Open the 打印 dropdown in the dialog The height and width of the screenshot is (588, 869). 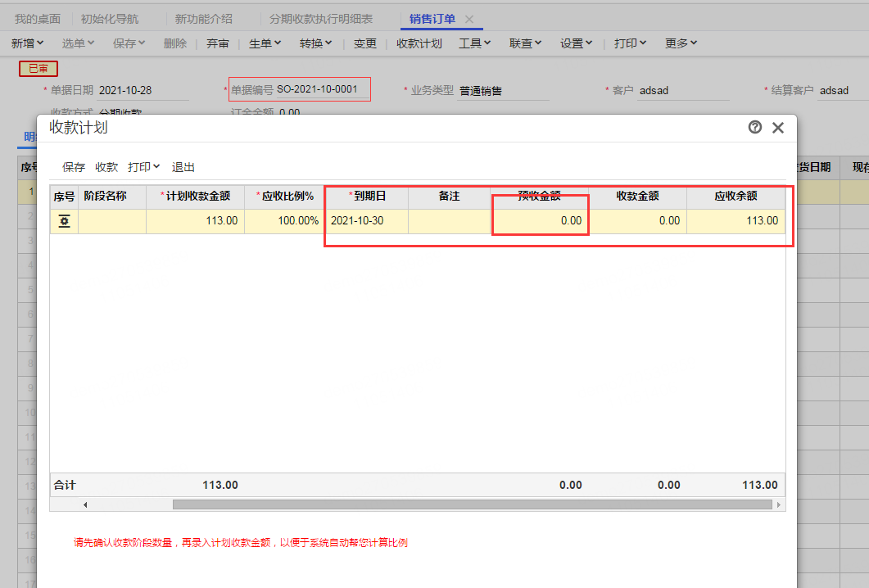[x=143, y=167]
